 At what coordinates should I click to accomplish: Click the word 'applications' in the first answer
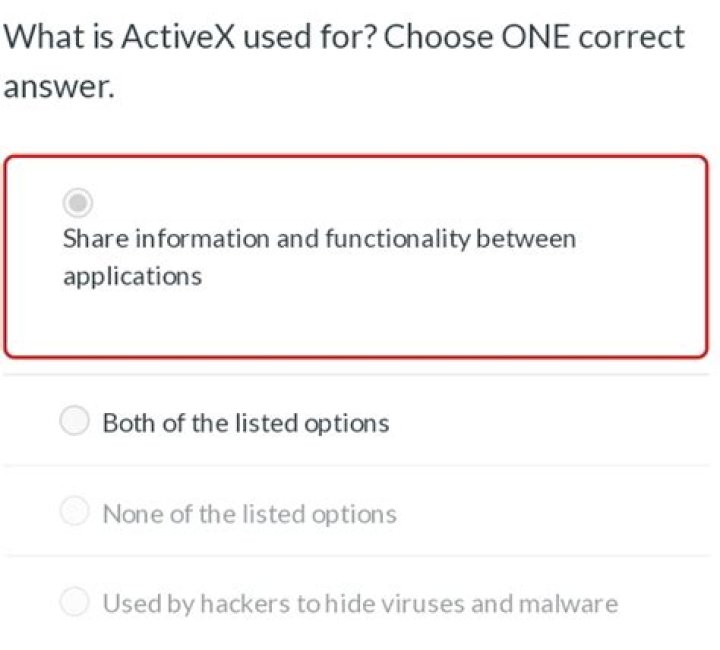pos(132,276)
